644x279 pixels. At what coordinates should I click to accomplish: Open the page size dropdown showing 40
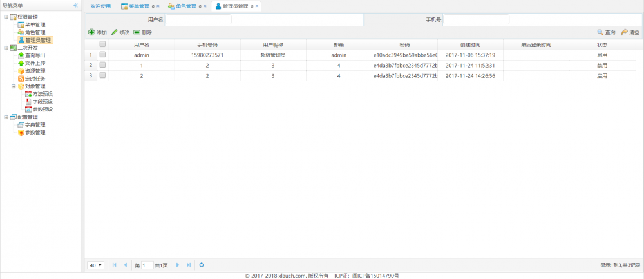point(95,265)
